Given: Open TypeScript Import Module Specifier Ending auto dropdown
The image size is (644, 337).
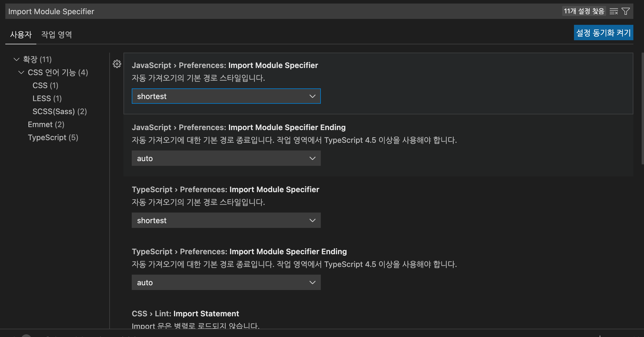Looking at the screenshot, I should pos(226,283).
